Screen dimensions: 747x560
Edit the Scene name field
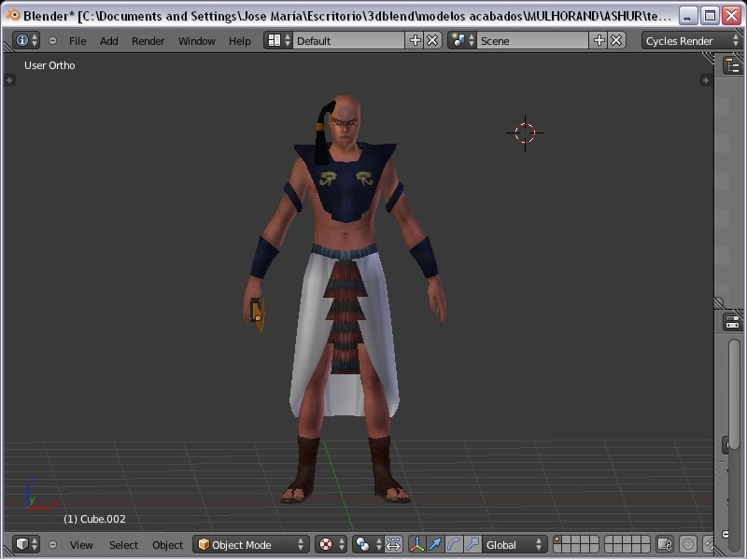pyautogui.click(x=532, y=40)
